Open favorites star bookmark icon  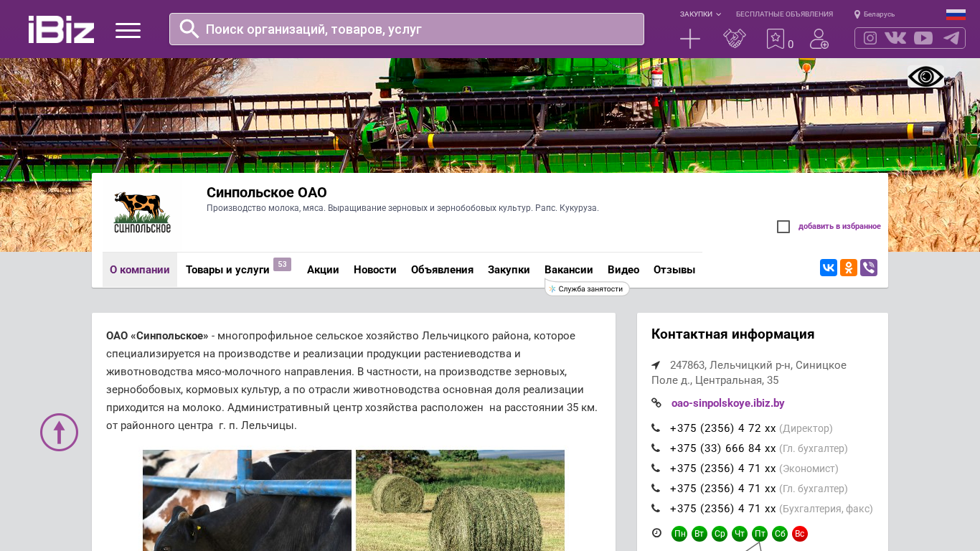[x=775, y=39]
